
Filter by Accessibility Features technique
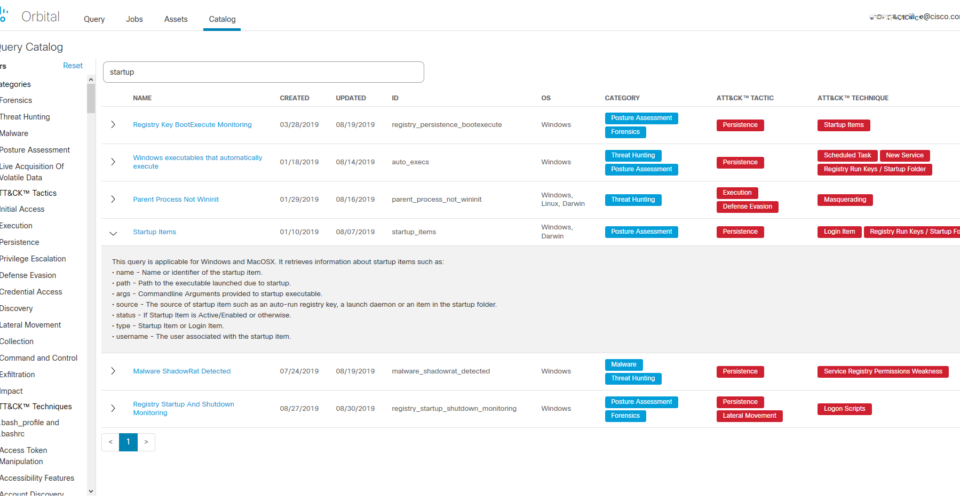(x=37, y=478)
